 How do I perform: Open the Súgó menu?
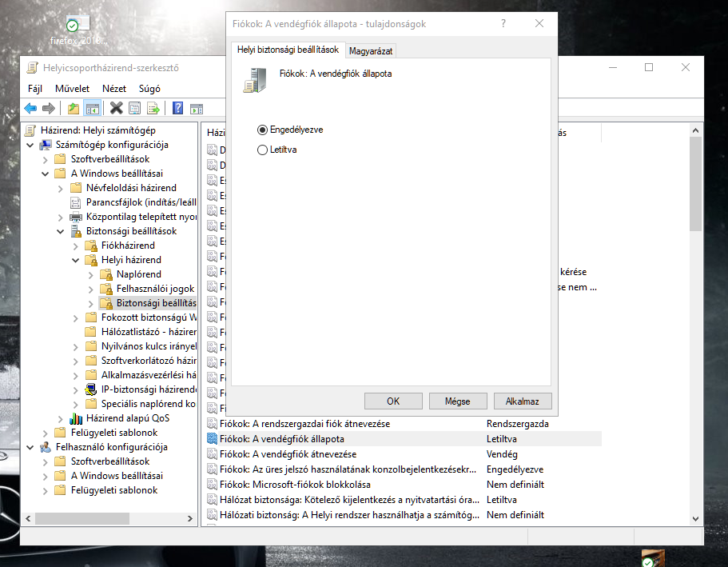point(149,89)
